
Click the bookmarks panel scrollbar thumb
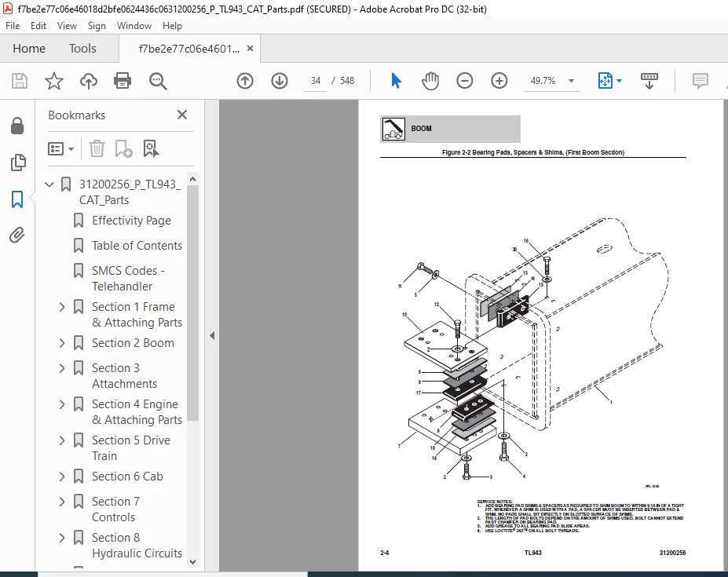193,304
